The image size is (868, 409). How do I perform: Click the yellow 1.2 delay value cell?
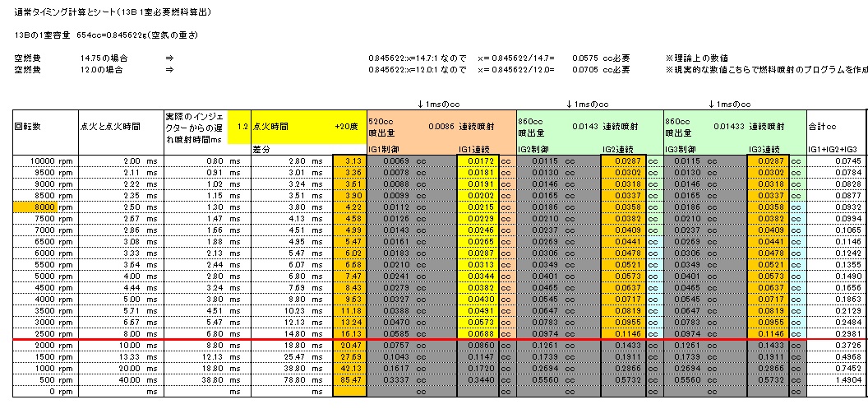(x=239, y=127)
